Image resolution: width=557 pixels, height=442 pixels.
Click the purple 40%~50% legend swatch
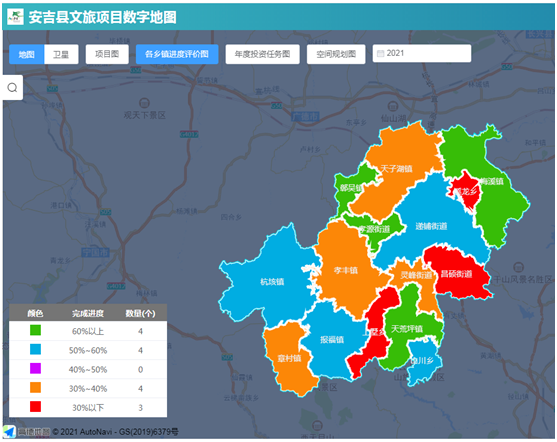pyautogui.click(x=36, y=368)
